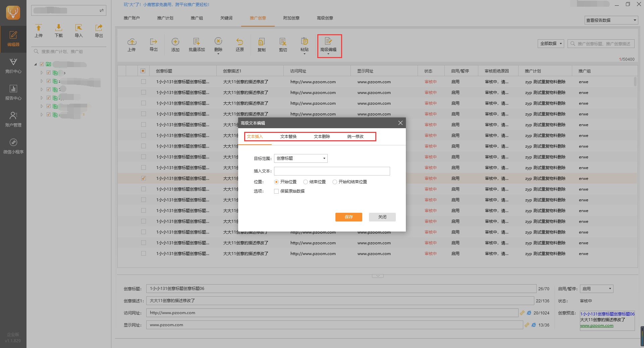
Task: Click the 关闭 close button
Action: click(x=382, y=217)
